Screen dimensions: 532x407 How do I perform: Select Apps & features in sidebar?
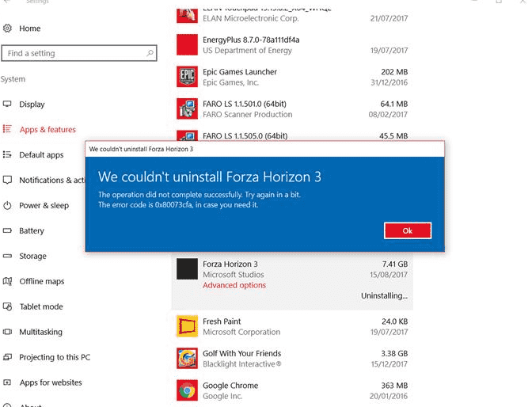pyautogui.click(x=47, y=130)
